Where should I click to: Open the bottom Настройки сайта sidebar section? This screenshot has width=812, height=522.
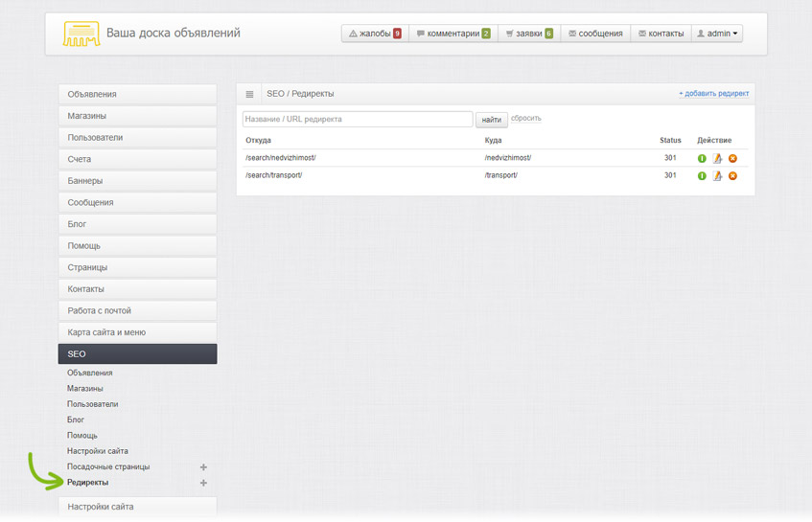(137, 507)
